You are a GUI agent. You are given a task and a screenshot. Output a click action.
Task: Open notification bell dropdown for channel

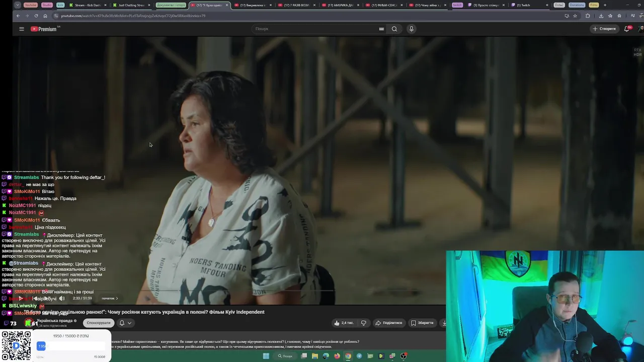[125, 323]
